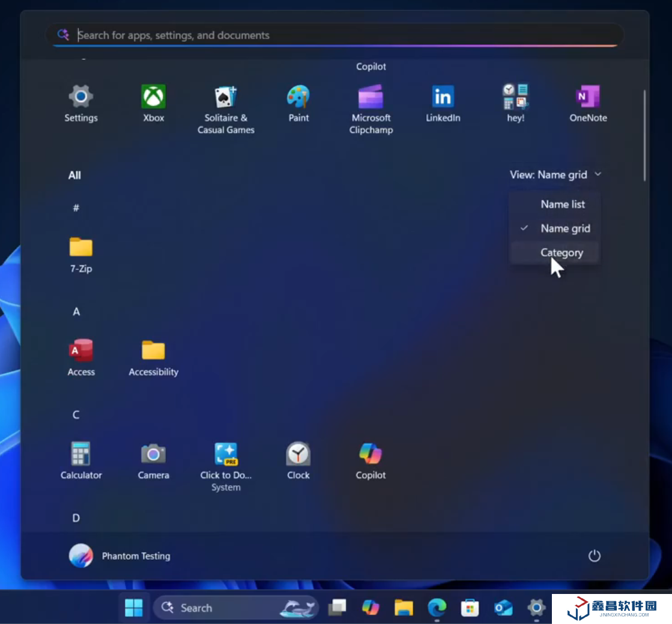Screen dimensions: 672x624
Task: Choose the Category view option
Action: pos(562,253)
